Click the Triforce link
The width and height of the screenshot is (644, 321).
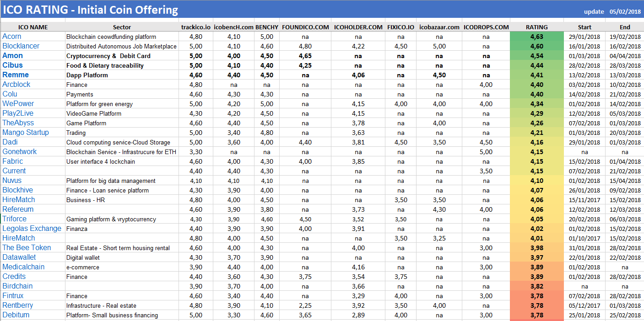(15, 219)
